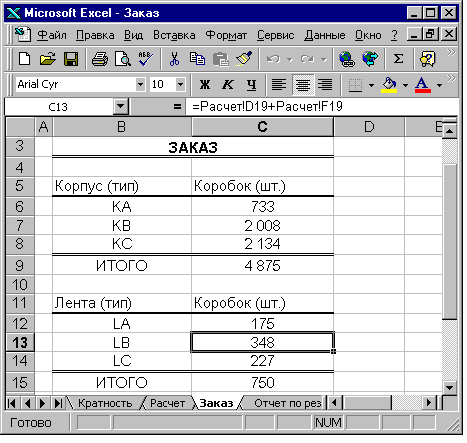Cut selection with the scissors icon

point(174,59)
